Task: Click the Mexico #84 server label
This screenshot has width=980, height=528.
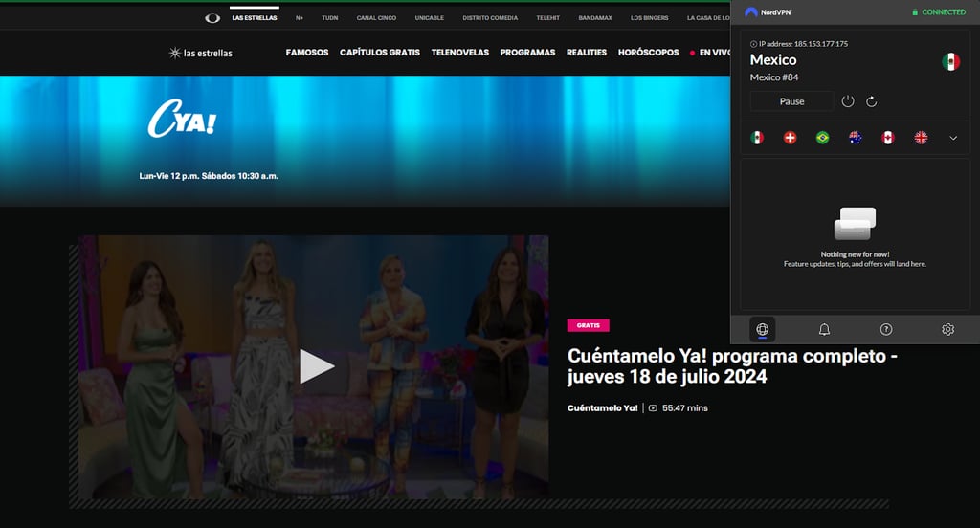Action: 773,77
